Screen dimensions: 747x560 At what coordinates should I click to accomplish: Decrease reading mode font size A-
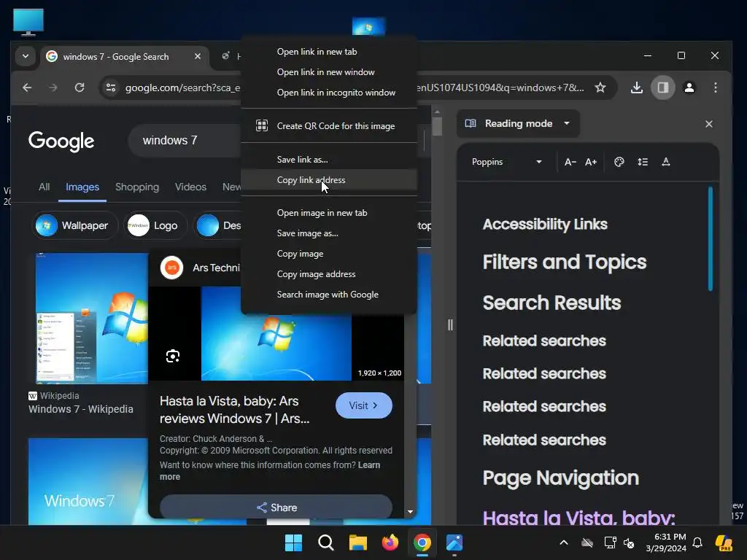[x=570, y=162]
